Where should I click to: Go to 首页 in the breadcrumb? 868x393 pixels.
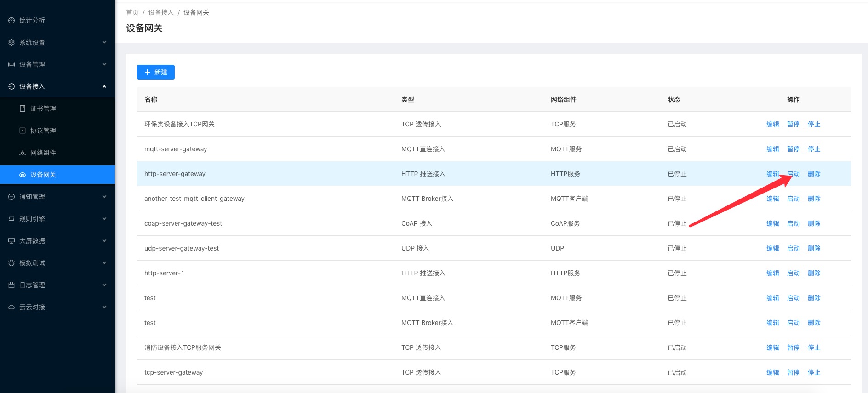132,12
